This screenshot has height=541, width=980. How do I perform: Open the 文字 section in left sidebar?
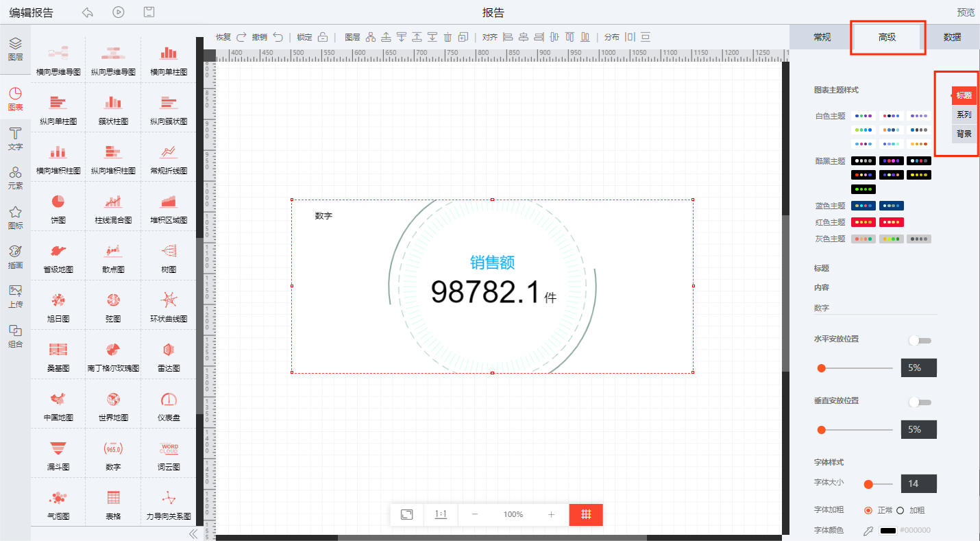pos(15,138)
